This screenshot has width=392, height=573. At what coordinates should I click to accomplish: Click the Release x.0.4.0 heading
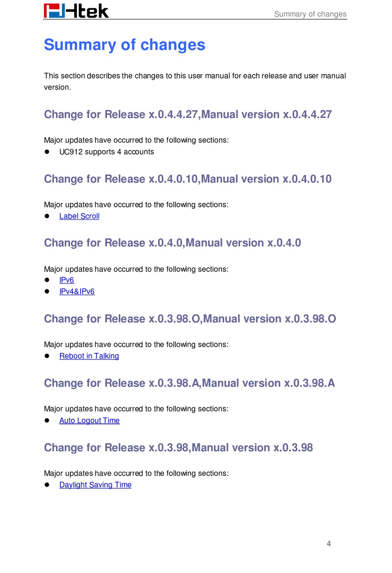172,243
